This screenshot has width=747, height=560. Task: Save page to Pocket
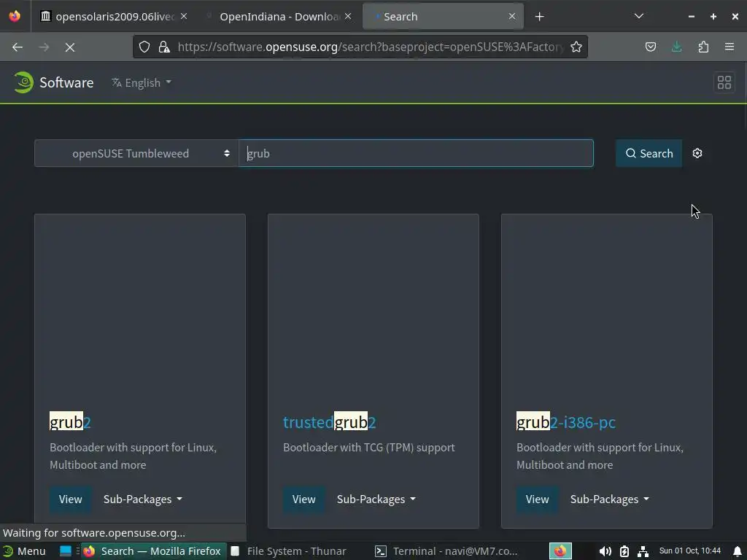pyautogui.click(x=651, y=47)
